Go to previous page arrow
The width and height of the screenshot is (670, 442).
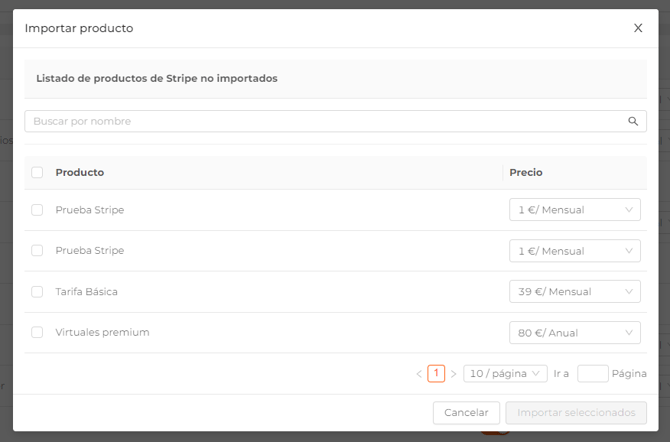coord(419,374)
